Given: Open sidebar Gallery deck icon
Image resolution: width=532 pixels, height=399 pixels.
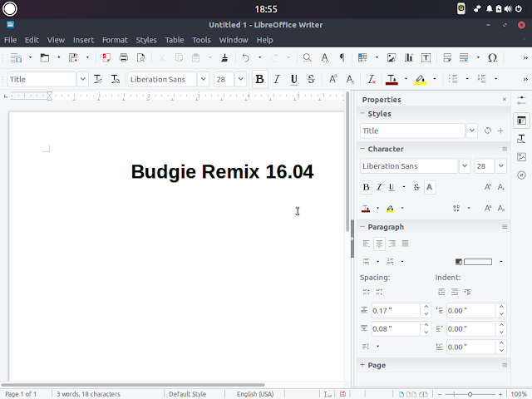Looking at the screenshot, I should click(521, 157).
